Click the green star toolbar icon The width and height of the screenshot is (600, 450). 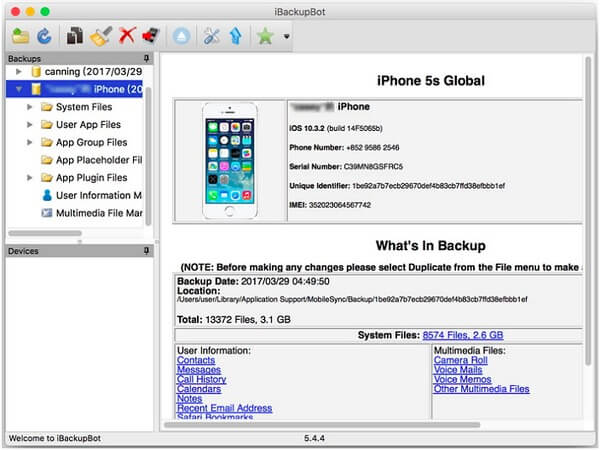click(265, 36)
